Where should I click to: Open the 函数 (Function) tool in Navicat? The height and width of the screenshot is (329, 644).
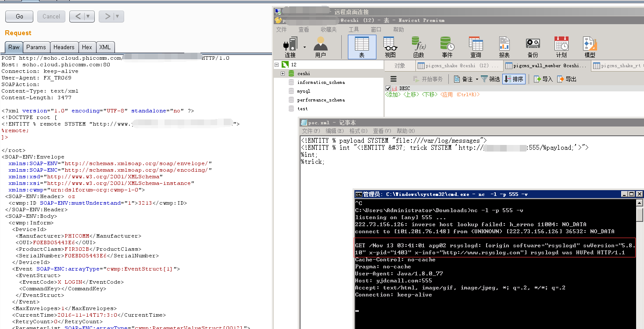(x=419, y=47)
